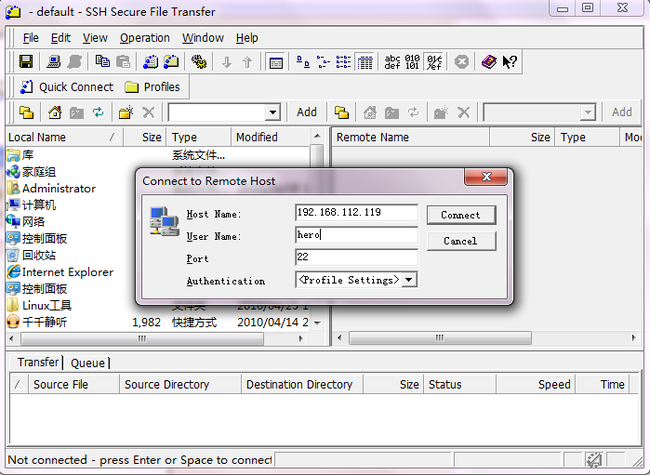The image size is (650, 475).
Task: Click the Connect computer icon in toolbar
Action: pyautogui.click(x=53, y=62)
